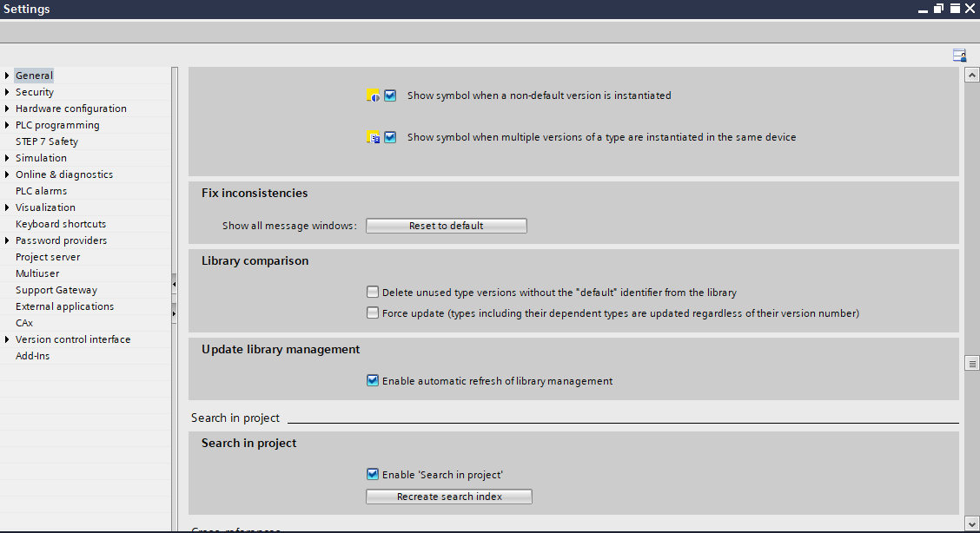This screenshot has height=533, width=980.
Task: Toggle 'Show symbol when a non-default version is instantiated'
Action: pyautogui.click(x=390, y=95)
